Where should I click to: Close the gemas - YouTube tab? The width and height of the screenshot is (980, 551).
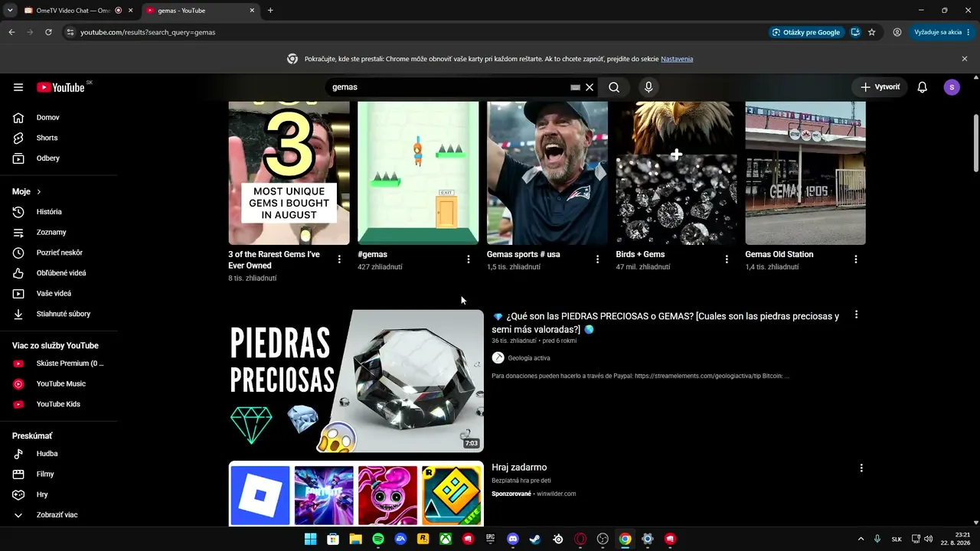(252, 11)
